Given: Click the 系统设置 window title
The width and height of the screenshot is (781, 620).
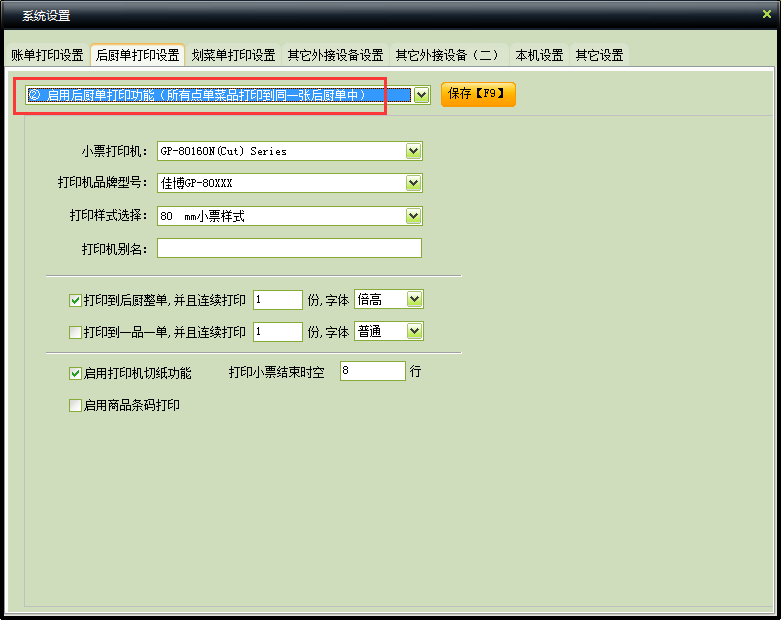Looking at the screenshot, I should [x=46, y=15].
